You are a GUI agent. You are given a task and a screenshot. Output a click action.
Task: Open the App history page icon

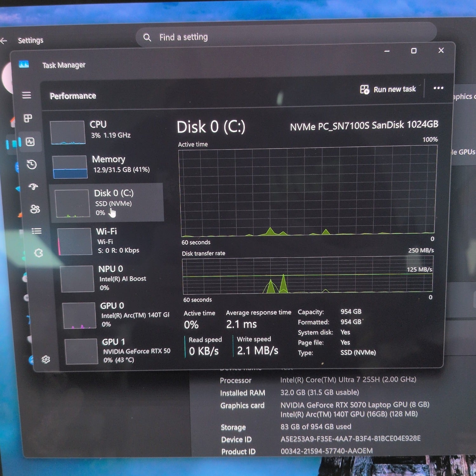32,164
